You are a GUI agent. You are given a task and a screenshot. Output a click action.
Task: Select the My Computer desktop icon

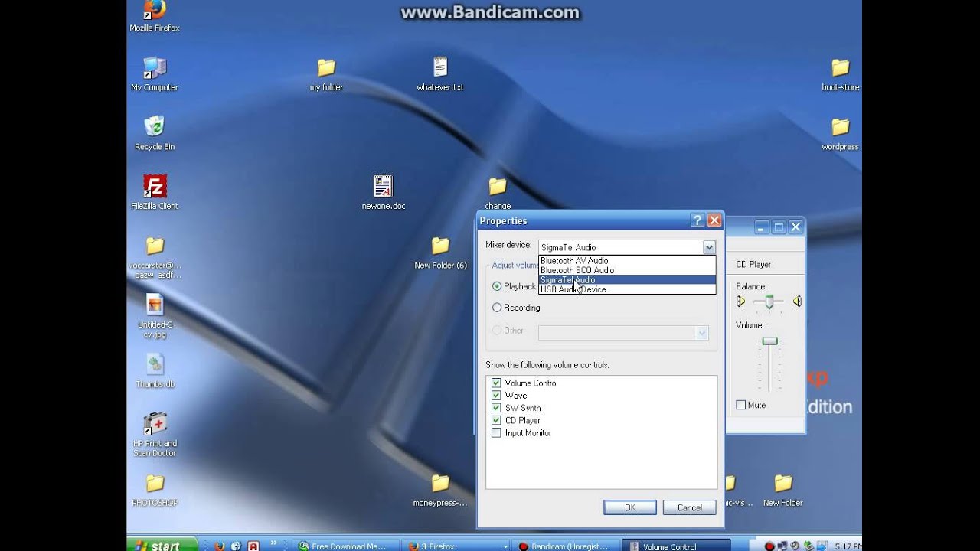point(155,74)
